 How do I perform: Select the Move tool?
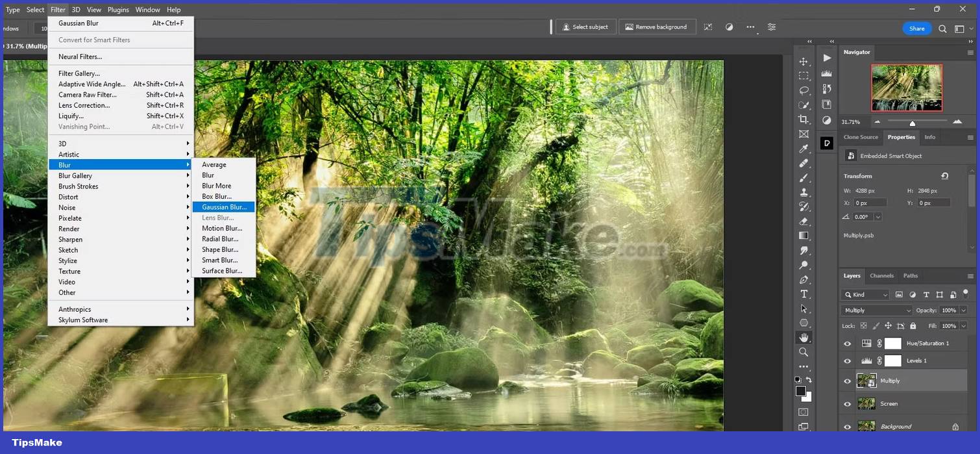804,60
